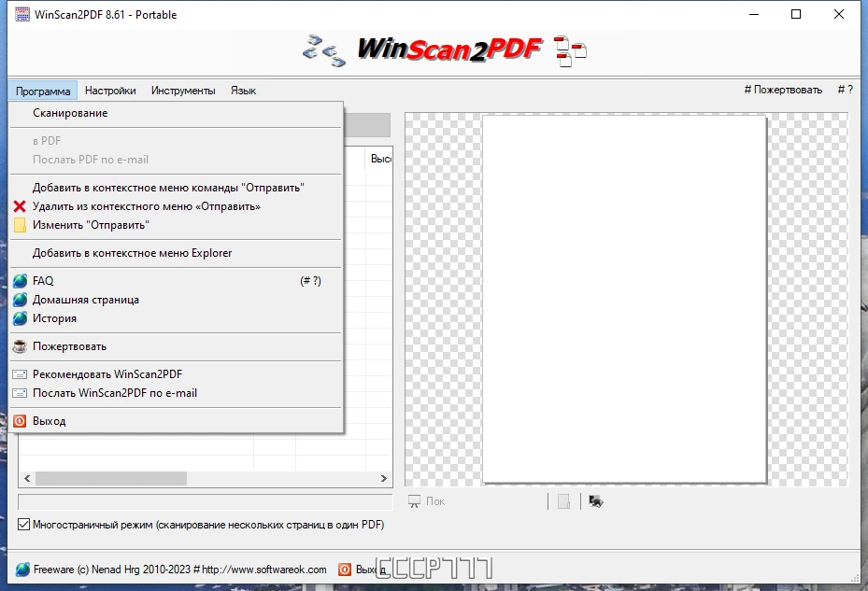This screenshot has width=868, height=591.
Task: Click the right arrow of the horizontal scrollbar
Action: point(384,478)
